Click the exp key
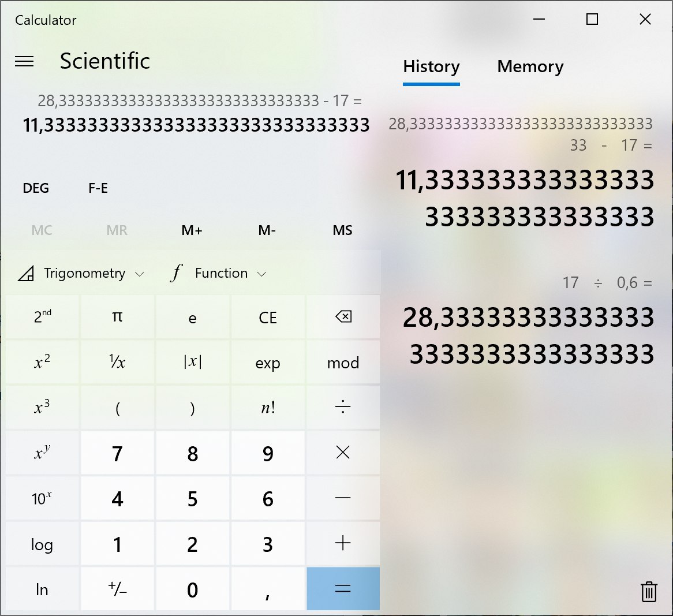 tap(268, 363)
